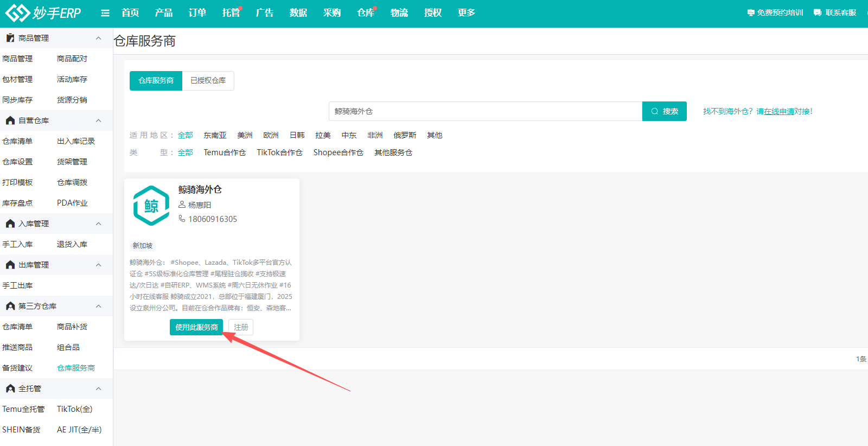Screen dimensions: 868x446
Task: Open the 订单 top menu
Action: [197, 13]
